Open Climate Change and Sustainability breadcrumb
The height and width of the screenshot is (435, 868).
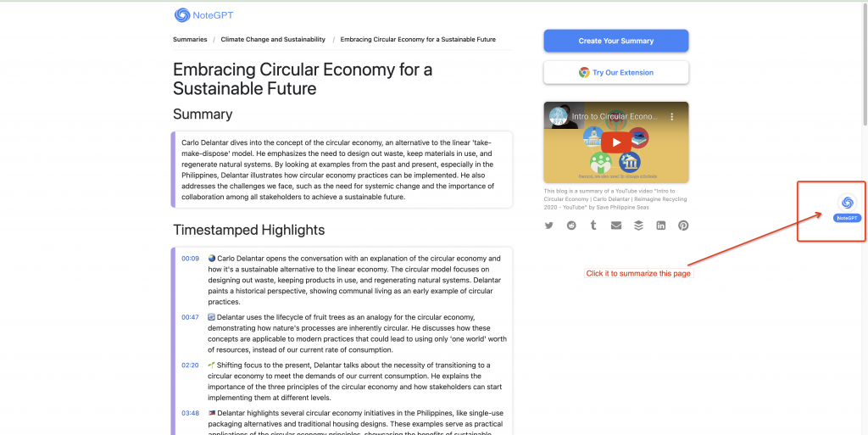(x=273, y=39)
